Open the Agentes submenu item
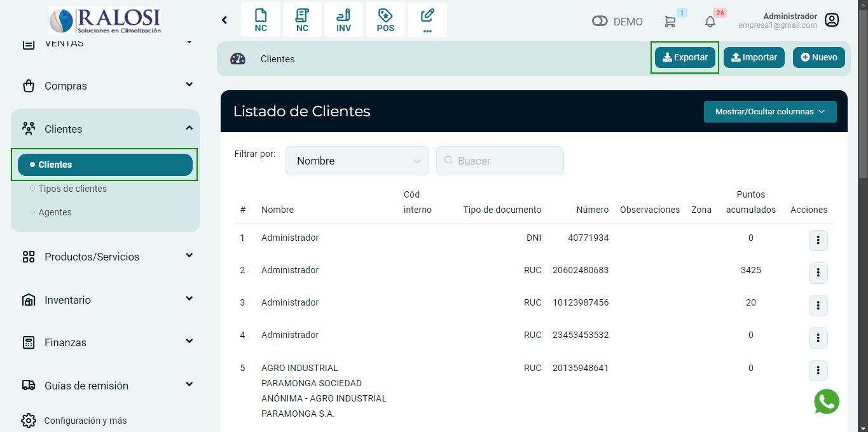 click(55, 212)
